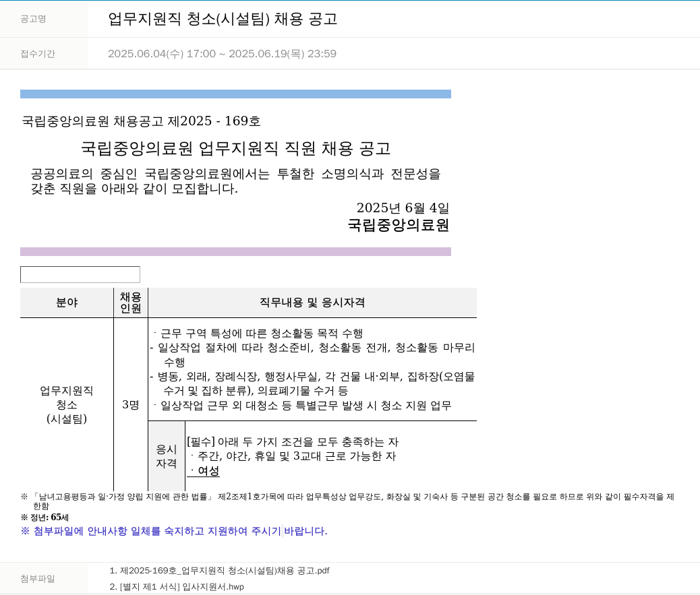Click heading 국립중앙의료원 업무지원직 직원 채용 공고

click(235, 148)
